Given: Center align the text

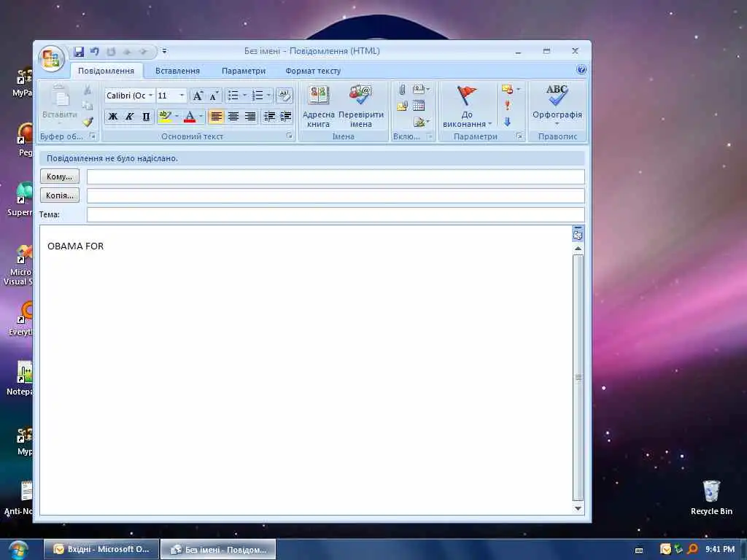Looking at the screenshot, I should point(233,116).
